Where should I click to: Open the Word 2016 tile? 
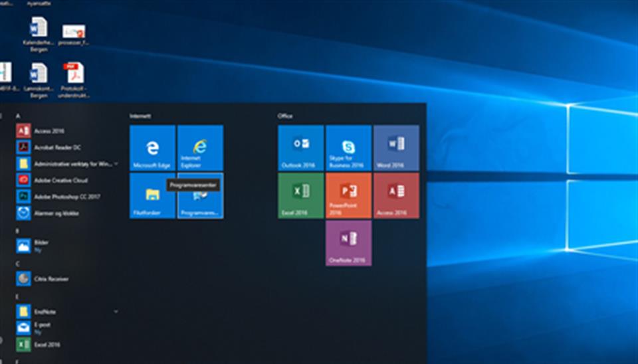(x=396, y=148)
